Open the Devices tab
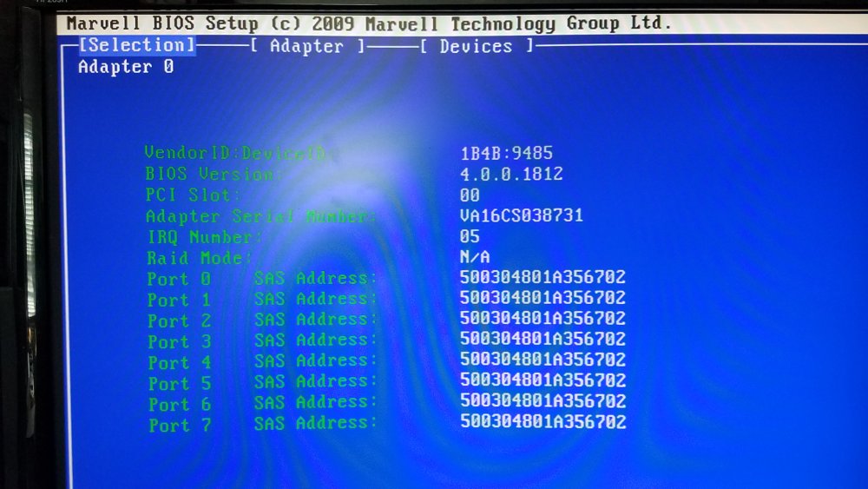 pos(477,46)
